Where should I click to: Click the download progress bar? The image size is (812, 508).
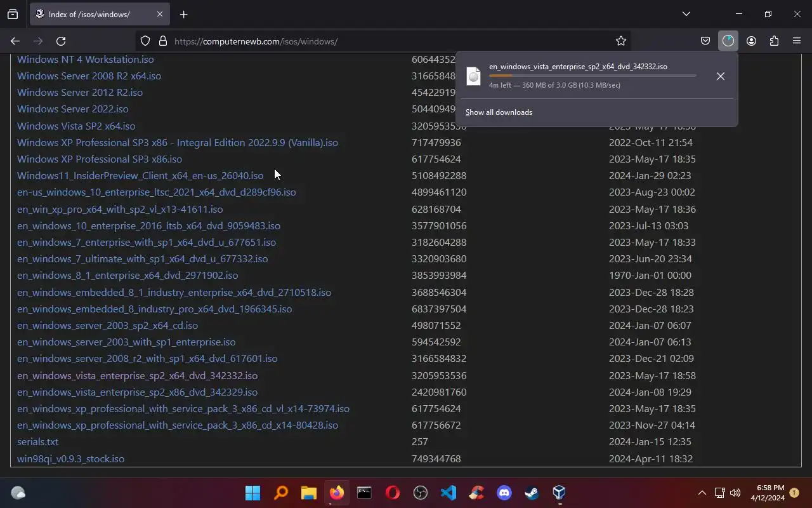click(x=593, y=76)
